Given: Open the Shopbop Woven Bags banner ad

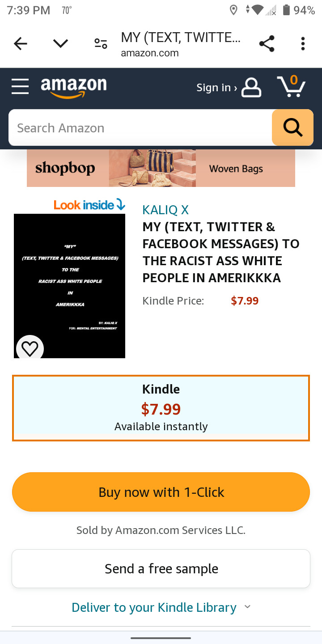Looking at the screenshot, I should click(161, 168).
